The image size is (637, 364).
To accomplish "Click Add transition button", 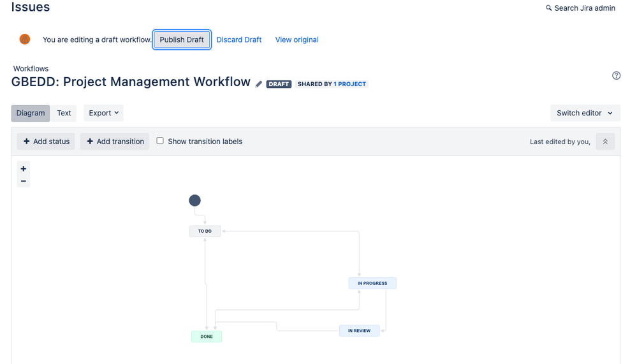I will pos(115,142).
